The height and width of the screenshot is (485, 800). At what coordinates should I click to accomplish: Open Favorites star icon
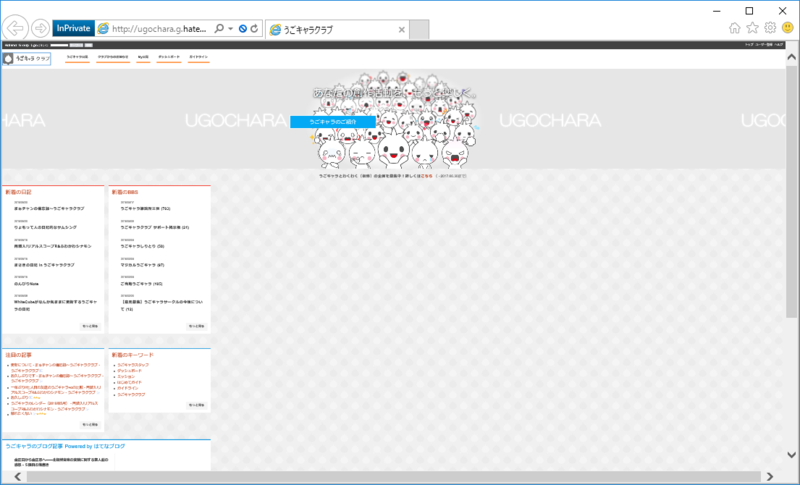coord(753,28)
